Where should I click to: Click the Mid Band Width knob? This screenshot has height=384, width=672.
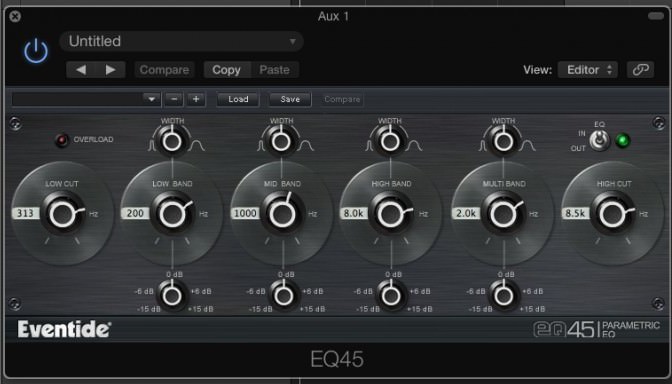[282, 141]
